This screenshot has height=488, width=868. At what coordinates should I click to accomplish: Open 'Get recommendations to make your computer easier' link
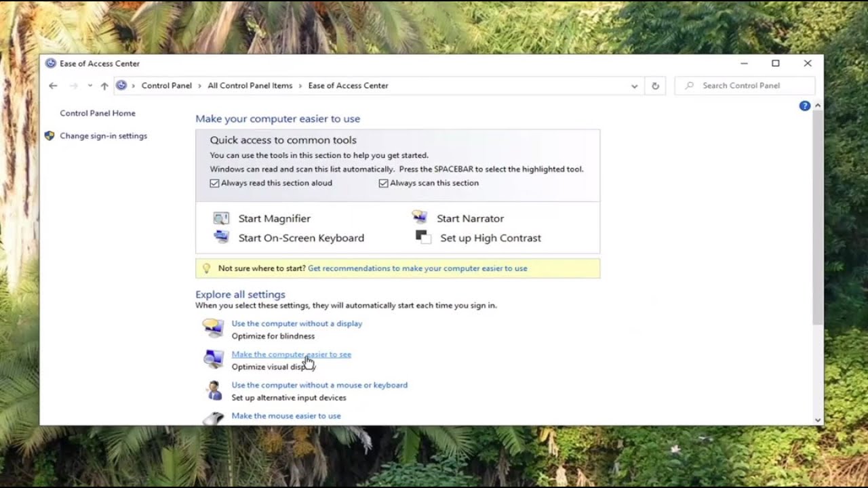click(418, 268)
